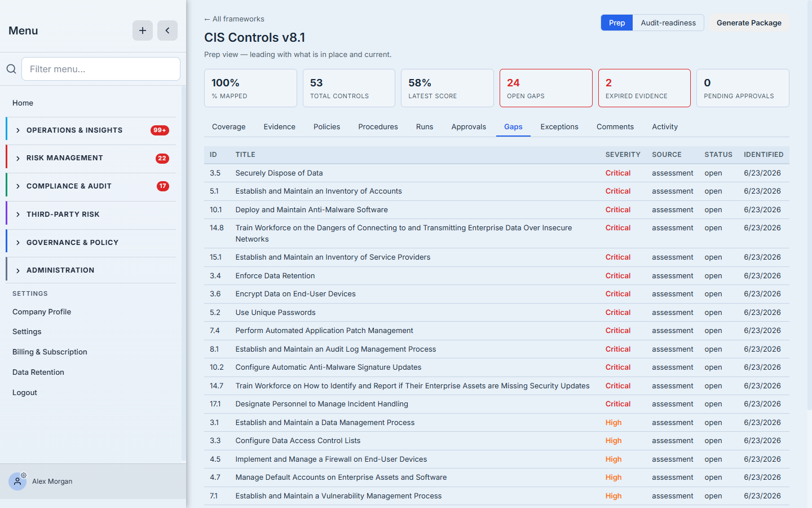Viewport: 812px width, 508px height.
Task: Focus the Filter menu input field
Action: pos(101,69)
